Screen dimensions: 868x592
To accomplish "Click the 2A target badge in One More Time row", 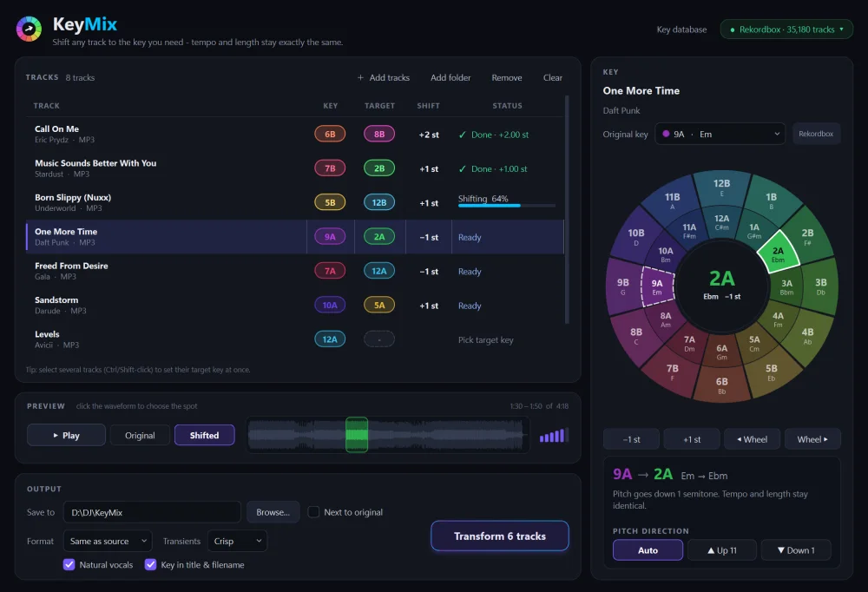I will pyautogui.click(x=379, y=237).
